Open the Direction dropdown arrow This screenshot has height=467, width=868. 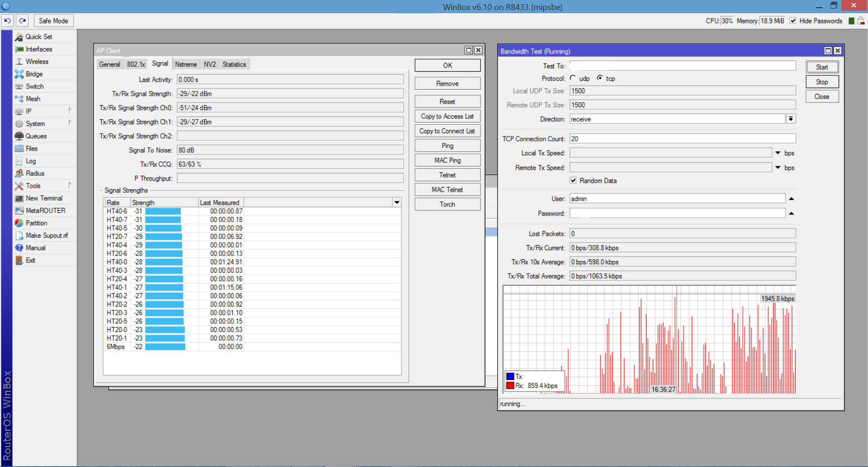point(791,119)
